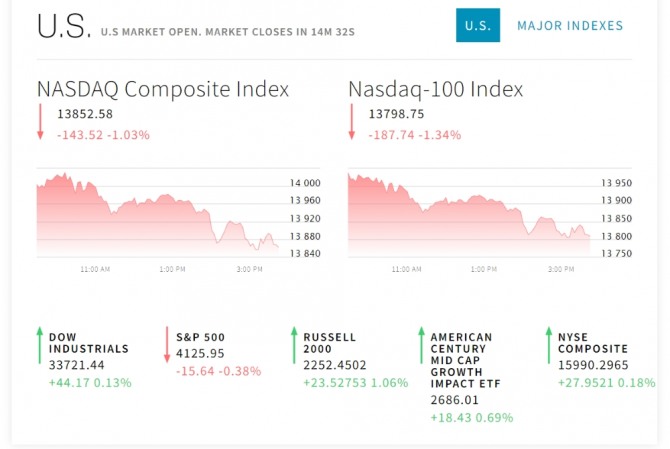
Task: Open American Century Mid Cap Growth ETF
Action: click(461, 360)
